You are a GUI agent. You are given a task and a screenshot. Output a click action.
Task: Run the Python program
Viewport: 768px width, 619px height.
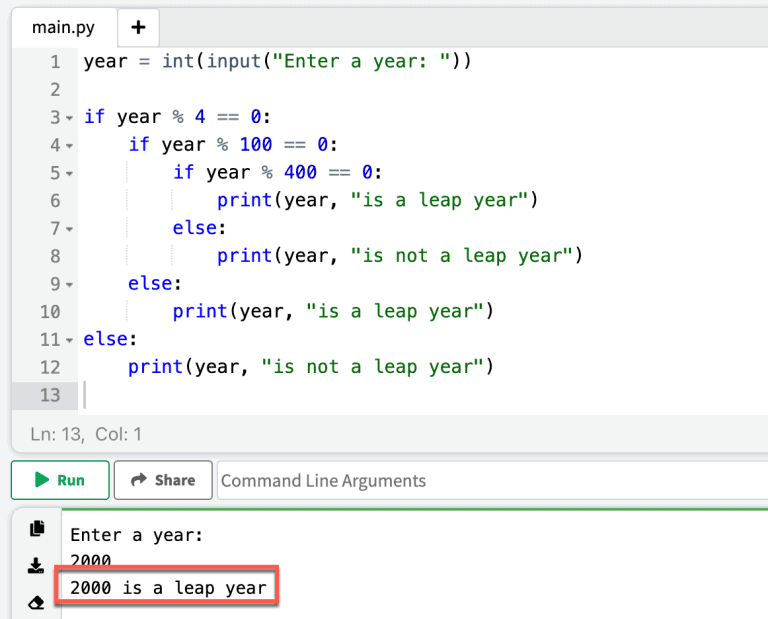pos(60,480)
